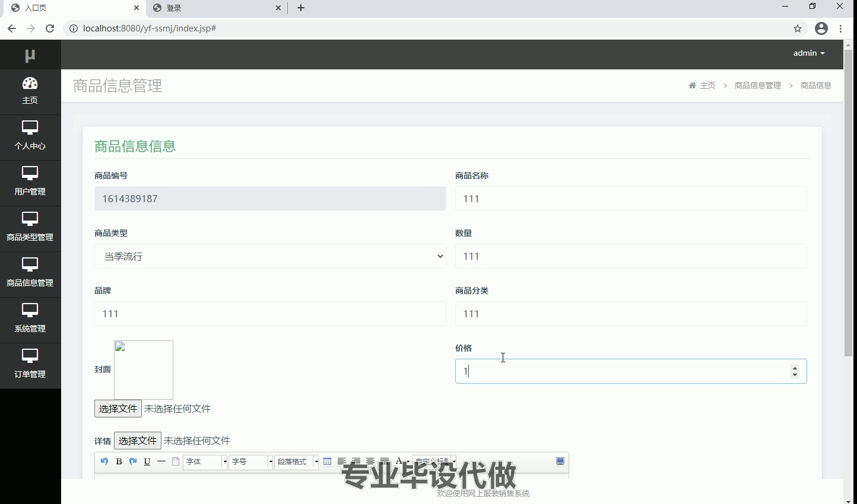
Task: Open the 字体 font dropdown
Action: [x=205, y=461]
